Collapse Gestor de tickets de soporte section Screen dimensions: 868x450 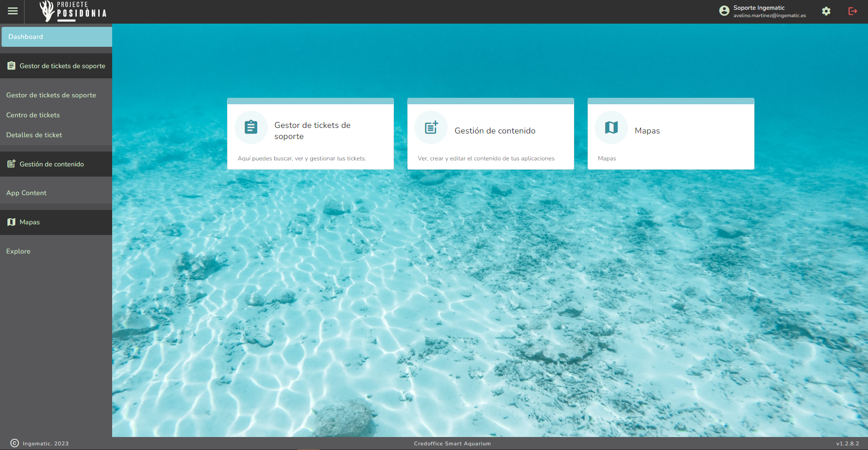click(x=56, y=66)
